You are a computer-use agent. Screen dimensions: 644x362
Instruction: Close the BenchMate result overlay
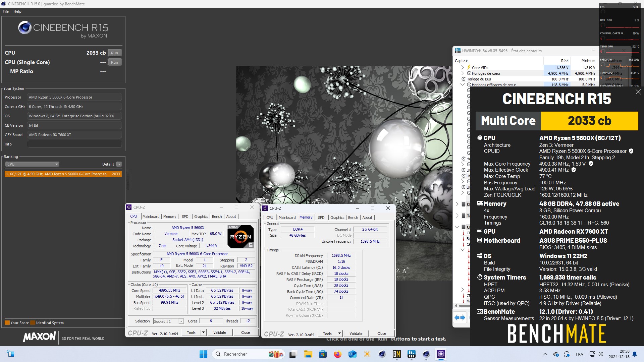click(x=638, y=92)
